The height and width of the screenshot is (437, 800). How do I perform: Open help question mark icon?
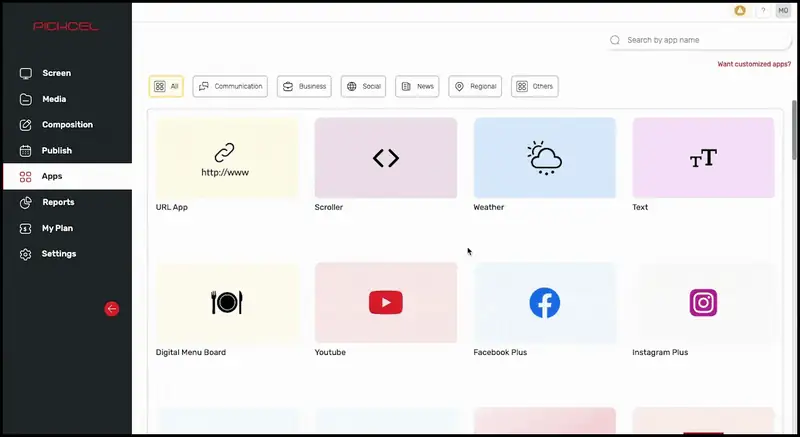click(x=763, y=11)
